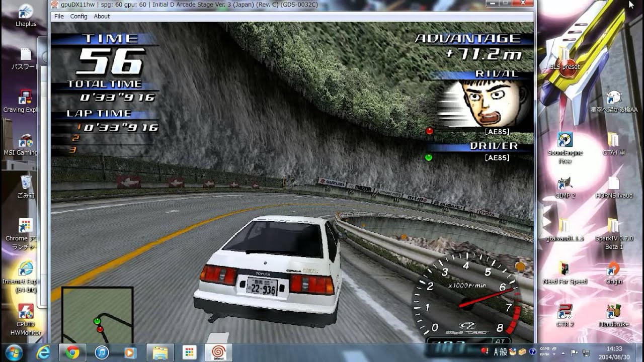644x362 pixels.
Task: Open the File menu in the emulator
Action: [59, 16]
